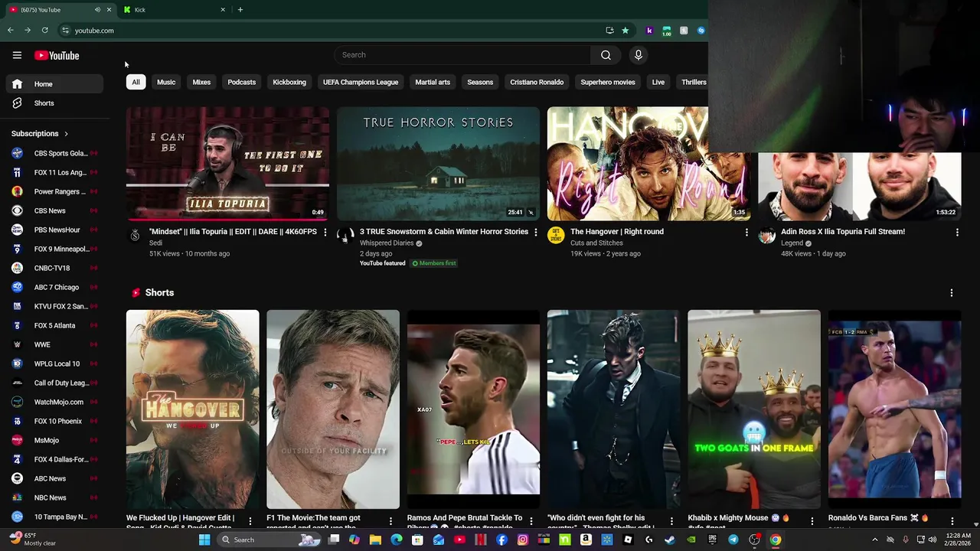This screenshot has height=551, width=980.
Task: Select the Superhero movies chip
Action: pyautogui.click(x=608, y=82)
